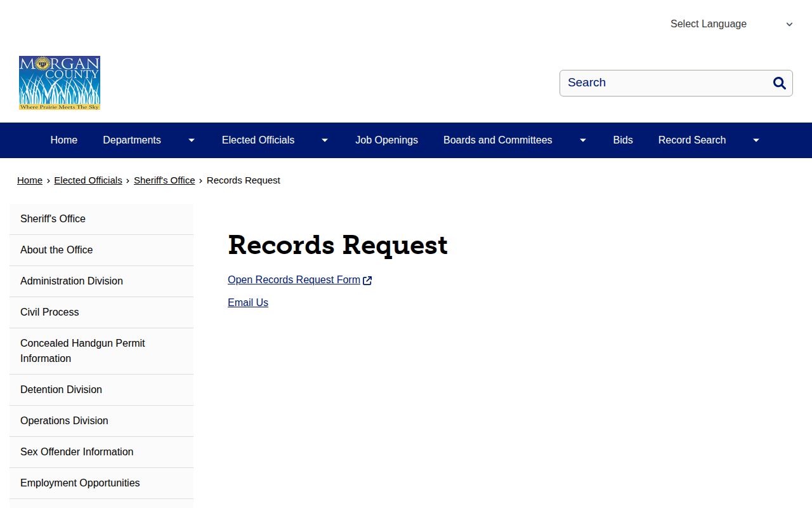Click the Morgan County logo

coord(60,83)
